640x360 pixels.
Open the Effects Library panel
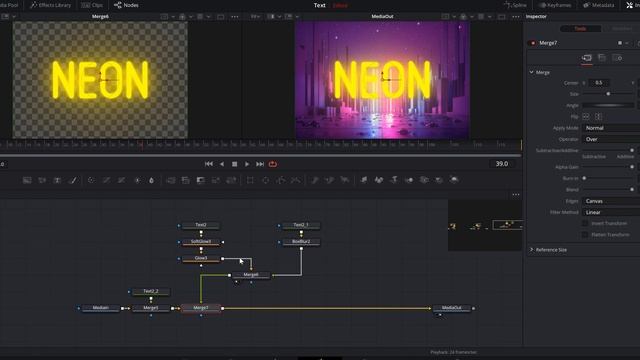pyautogui.click(x=51, y=5)
